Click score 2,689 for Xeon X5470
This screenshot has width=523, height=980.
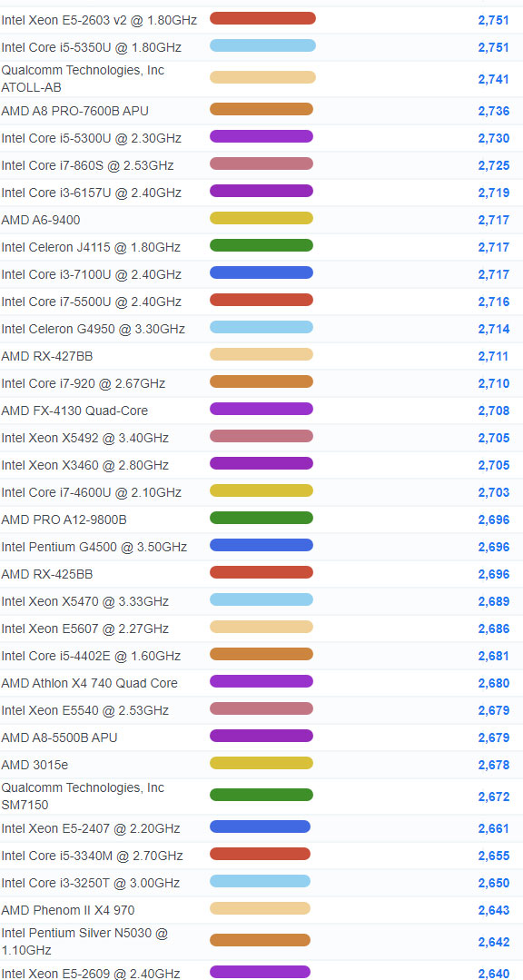click(494, 602)
